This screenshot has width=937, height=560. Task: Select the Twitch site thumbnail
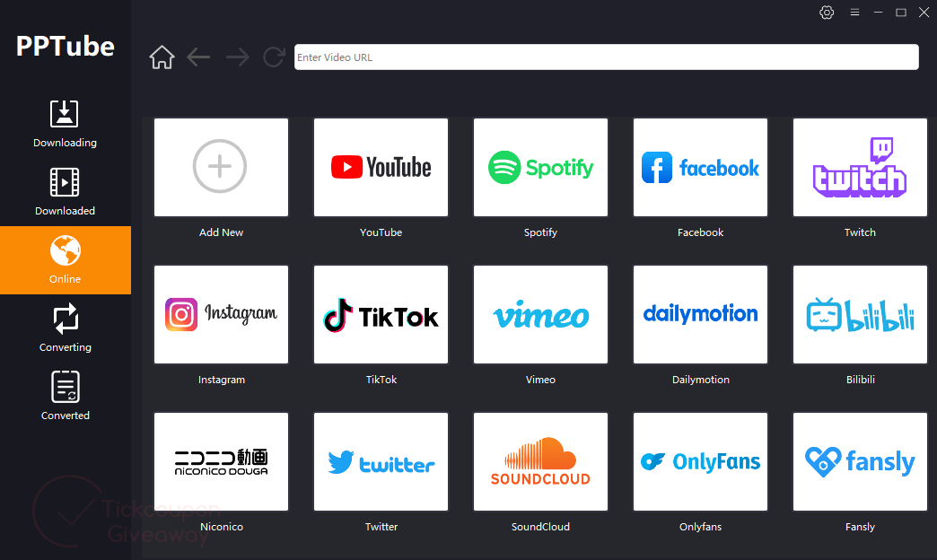pos(860,168)
